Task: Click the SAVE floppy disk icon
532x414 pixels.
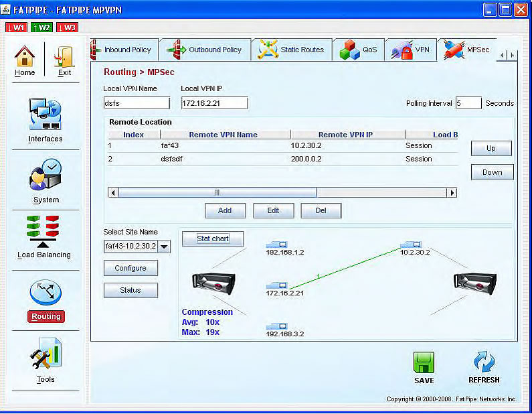Action: click(424, 362)
